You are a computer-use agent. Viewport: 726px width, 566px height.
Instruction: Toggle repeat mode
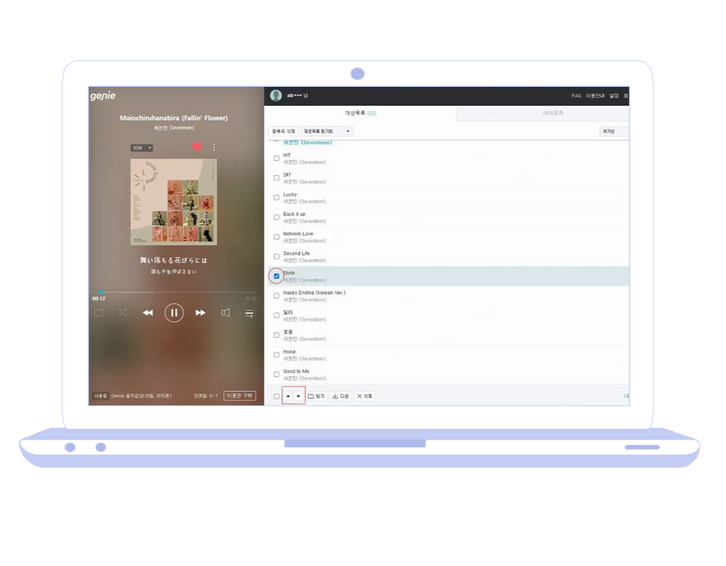99,313
